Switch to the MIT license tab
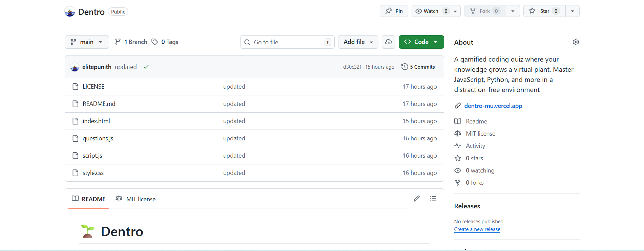The height and width of the screenshot is (251, 644). click(x=136, y=199)
